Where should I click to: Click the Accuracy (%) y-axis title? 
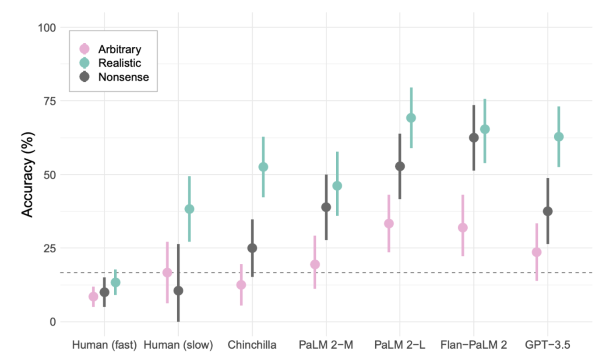(x=28, y=175)
